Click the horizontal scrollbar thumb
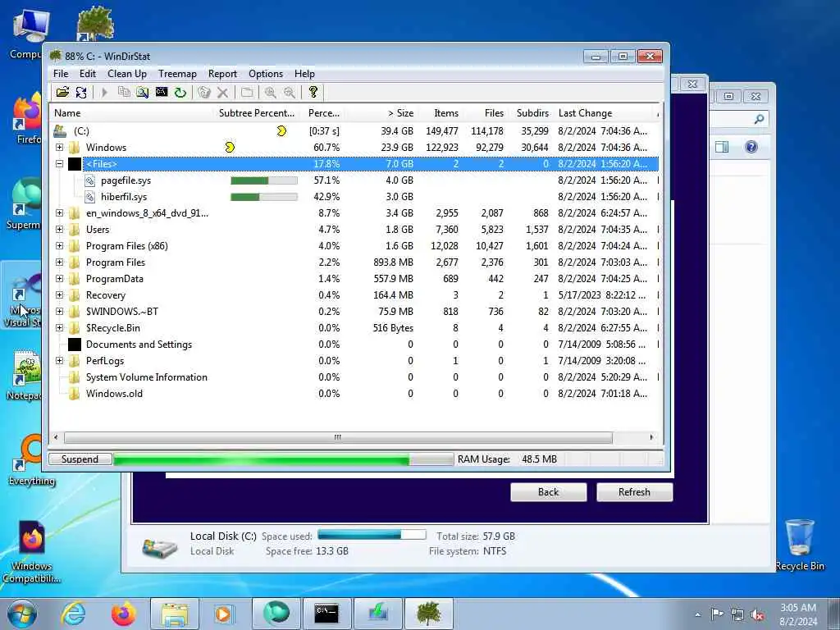Viewport: 840px width, 630px height. 338,437
